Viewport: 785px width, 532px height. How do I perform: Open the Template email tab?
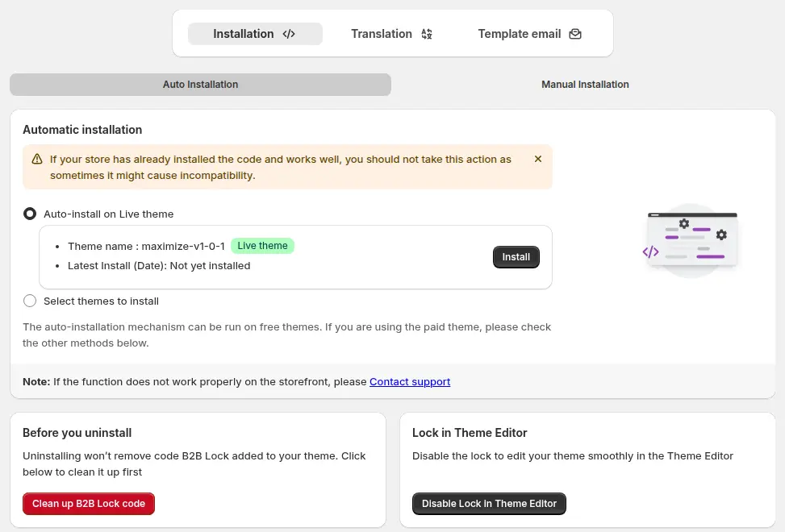coord(529,34)
